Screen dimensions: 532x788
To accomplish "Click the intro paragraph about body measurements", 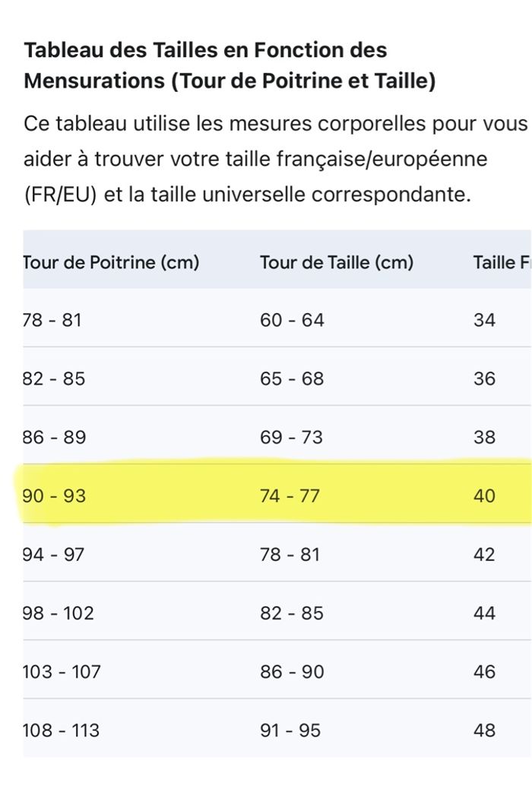I will pos(275,159).
